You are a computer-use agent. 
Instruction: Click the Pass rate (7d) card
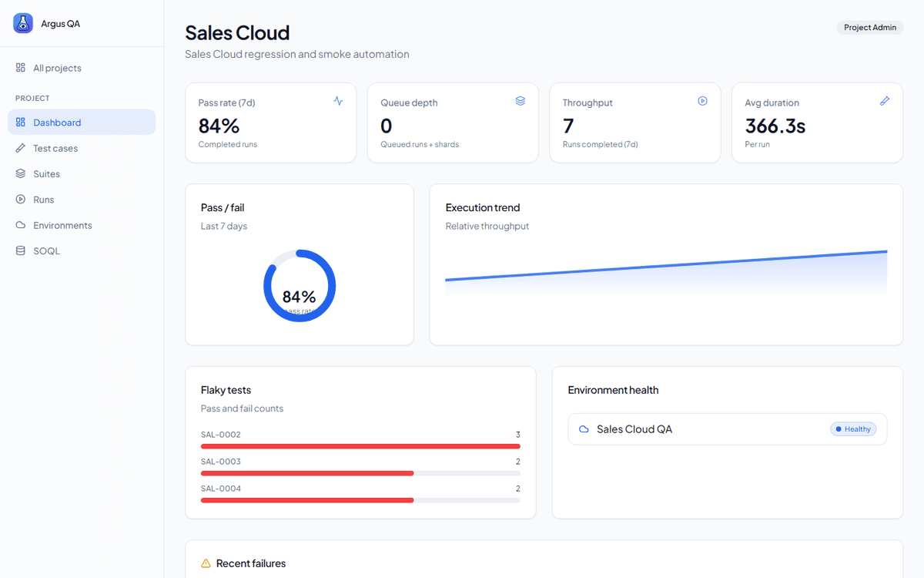(271, 123)
